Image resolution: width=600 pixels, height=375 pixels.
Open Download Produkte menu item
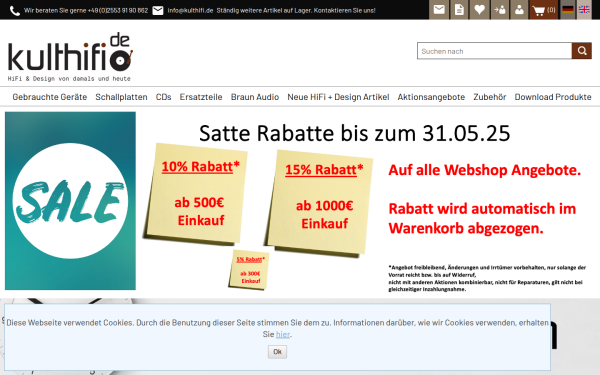[553, 97]
